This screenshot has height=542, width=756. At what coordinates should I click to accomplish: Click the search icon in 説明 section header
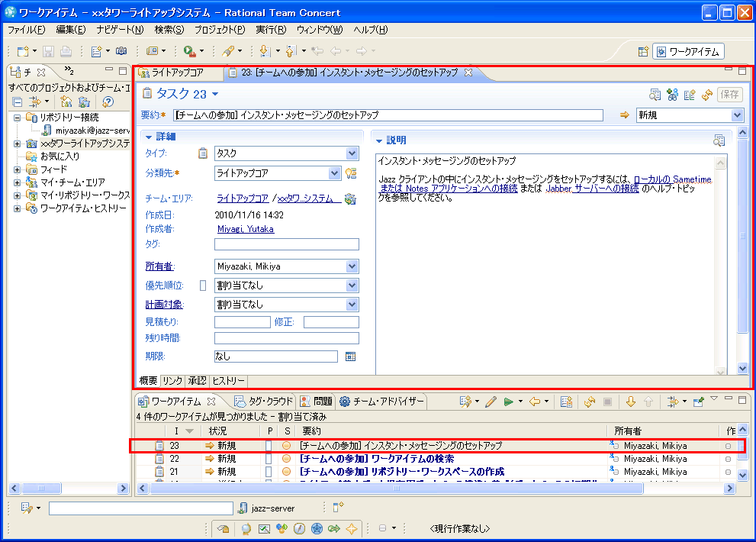coord(719,140)
